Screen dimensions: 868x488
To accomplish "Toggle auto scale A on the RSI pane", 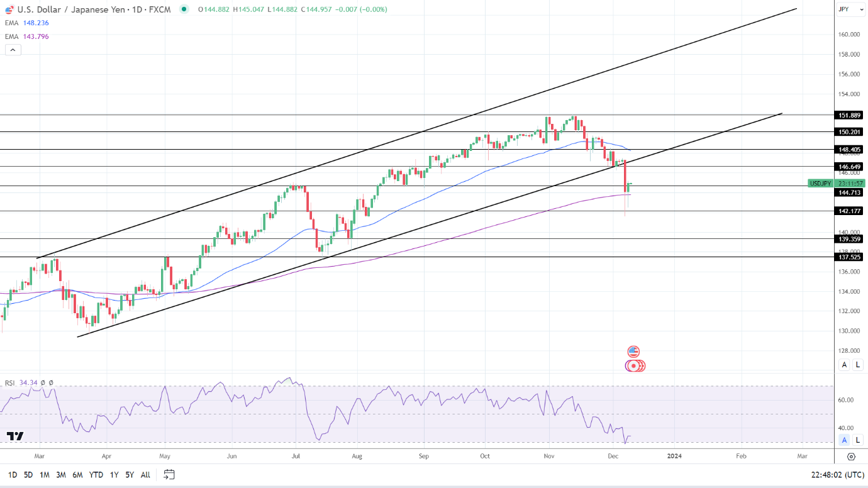I will click(844, 440).
